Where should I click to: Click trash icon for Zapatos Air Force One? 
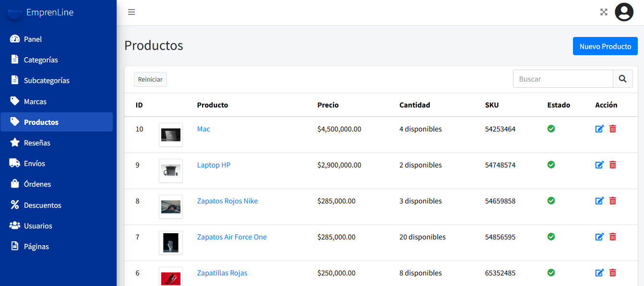coord(612,237)
